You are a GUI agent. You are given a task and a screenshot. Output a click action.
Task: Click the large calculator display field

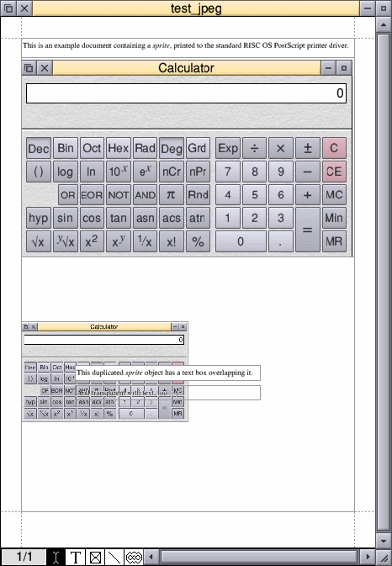click(186, 93)
